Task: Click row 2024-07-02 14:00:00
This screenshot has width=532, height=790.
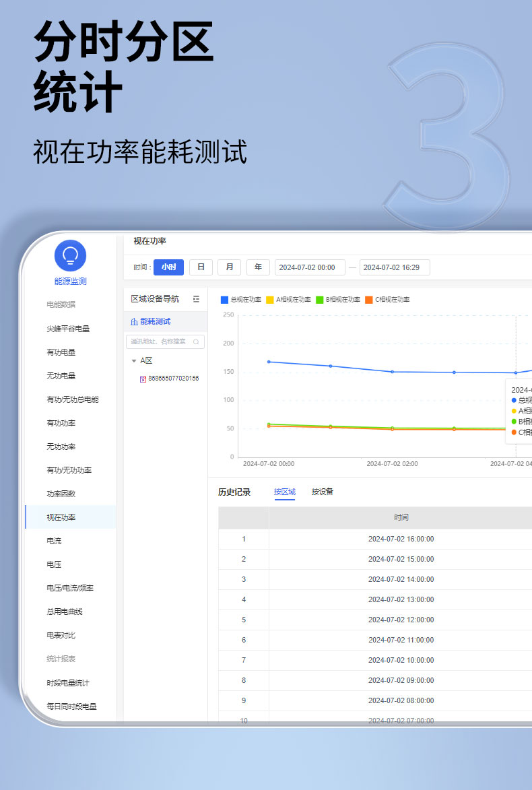Action: pyautogui.click(x=375, y=579)
